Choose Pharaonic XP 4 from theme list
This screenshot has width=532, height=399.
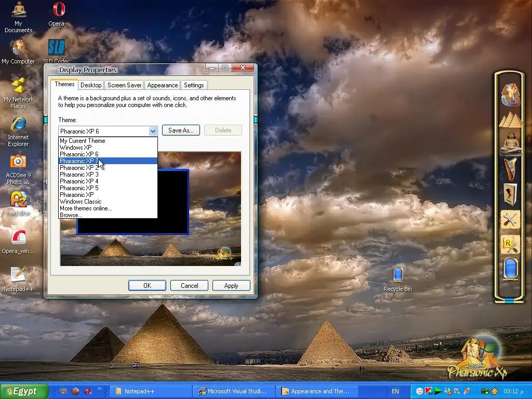[x=108, y=181]
